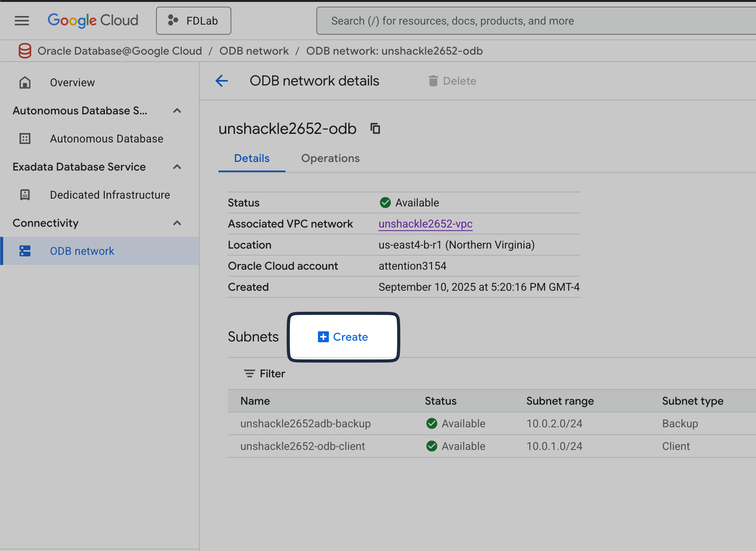The image size is (756, 551).
Task: Click the Oracle Database red icon
Action: pos(25,51)
